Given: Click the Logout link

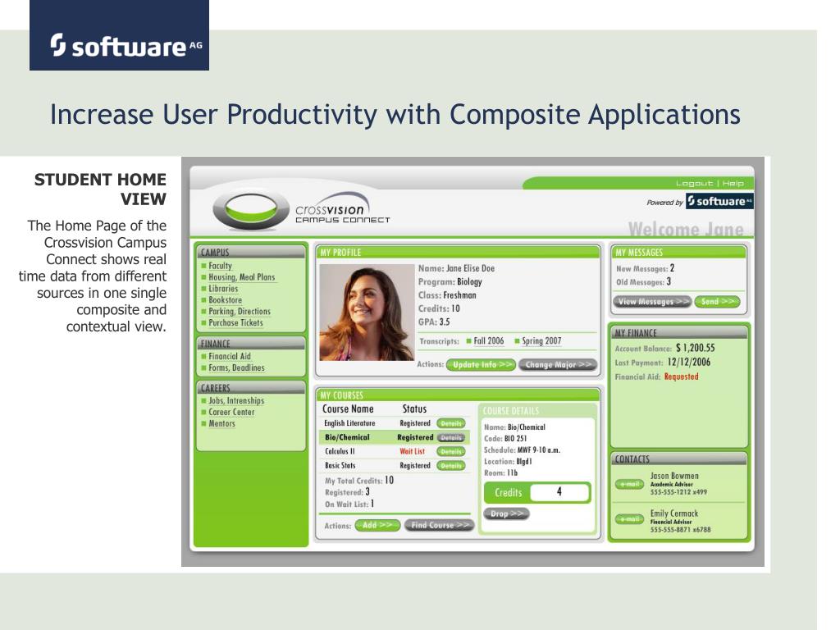Looking at the screenshot, I should [694, 183].
